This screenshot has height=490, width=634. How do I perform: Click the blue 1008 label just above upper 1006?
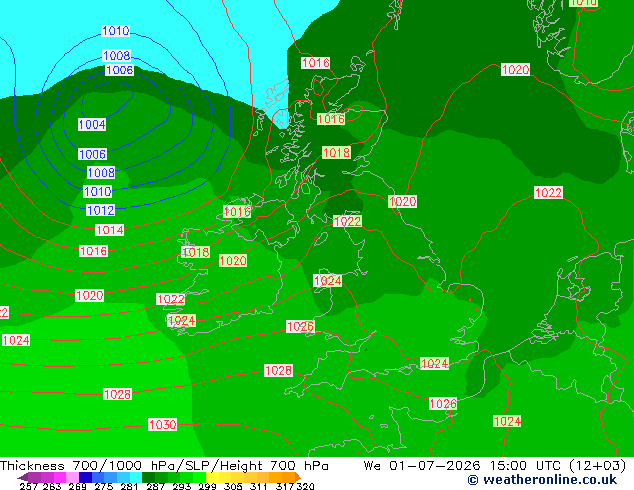click(x=117, y=55)
